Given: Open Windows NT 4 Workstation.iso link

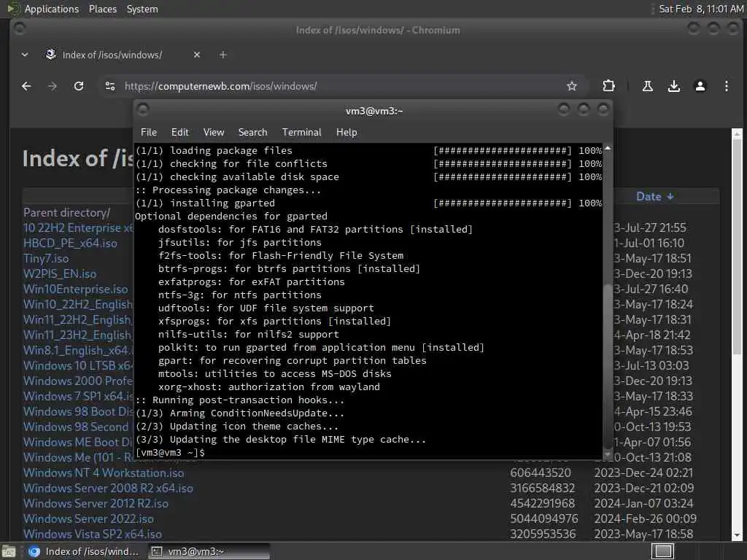Looking at the screenshot, I should tap(104, 472).
